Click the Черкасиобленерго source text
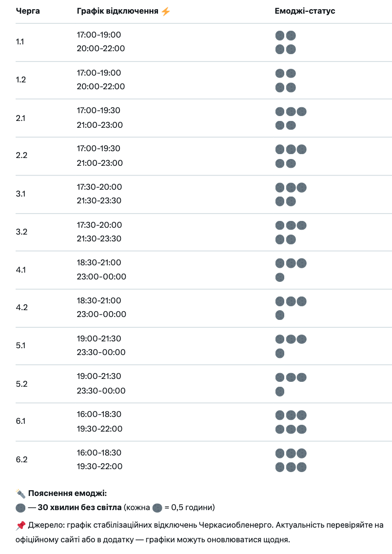This screenshot has width=392, height=554. click(x=236, y=525)
